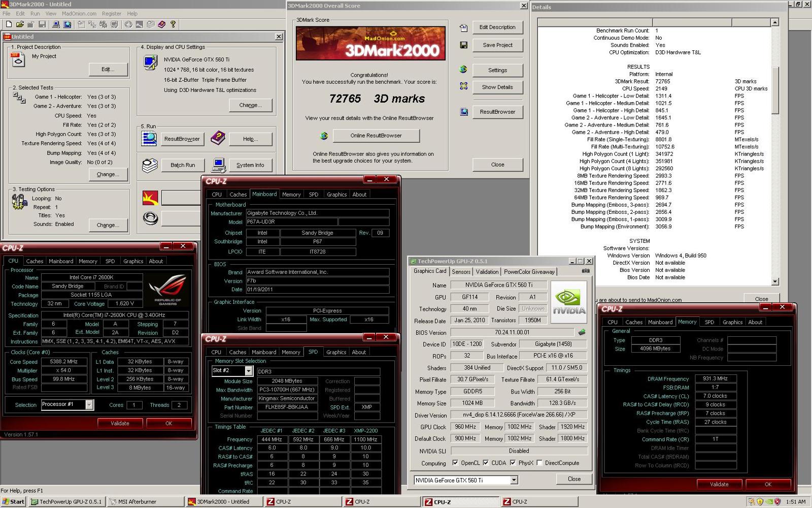The width and height of the screenshot is (812, 508).
Task: Toggle the DirectCompute checkbox in GPU-Z
Action: [539, 463]
